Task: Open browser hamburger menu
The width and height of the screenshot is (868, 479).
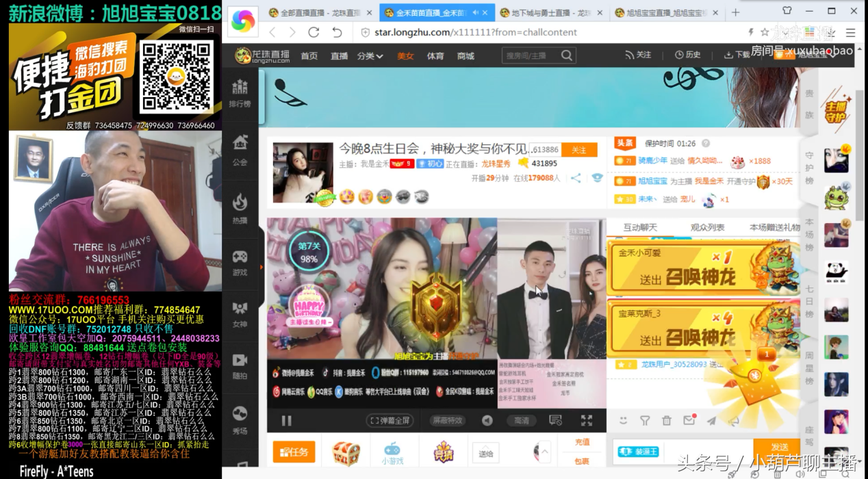Action: pos(851,32)
